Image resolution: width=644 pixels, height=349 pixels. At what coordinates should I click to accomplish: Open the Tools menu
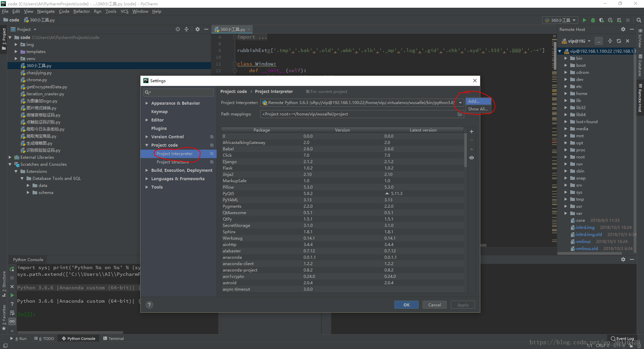click(x=111, y=11)
